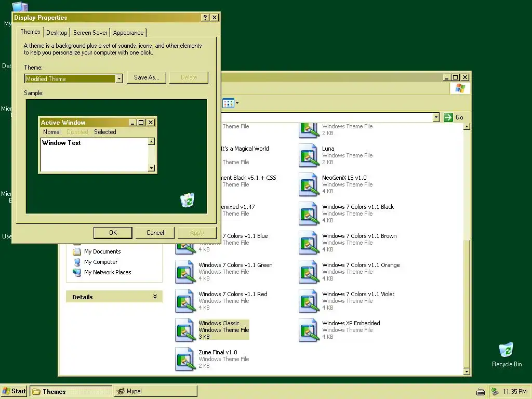Click the My Computer icon in sidebar
This screenshot has width=532, height=399.
point(77,262)
